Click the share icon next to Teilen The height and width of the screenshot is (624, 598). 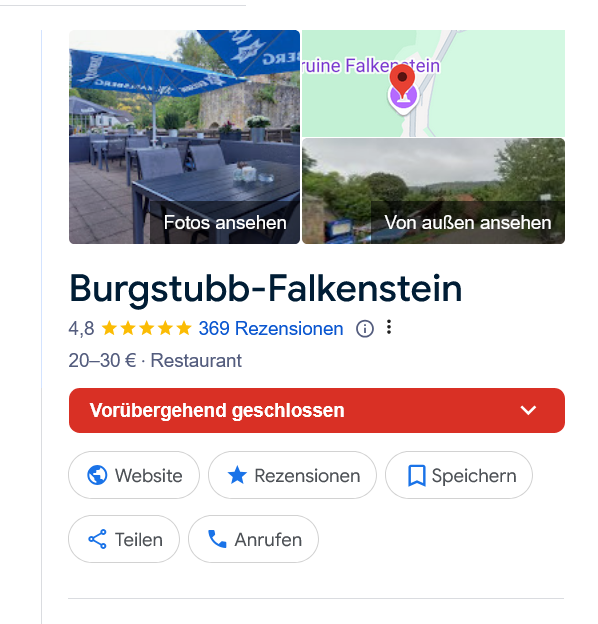point(97,539)
